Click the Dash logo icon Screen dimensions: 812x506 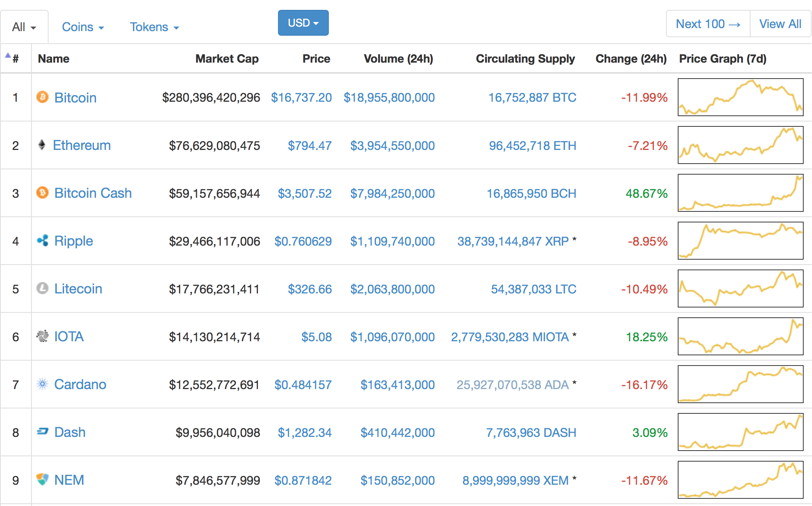point(42,432)
